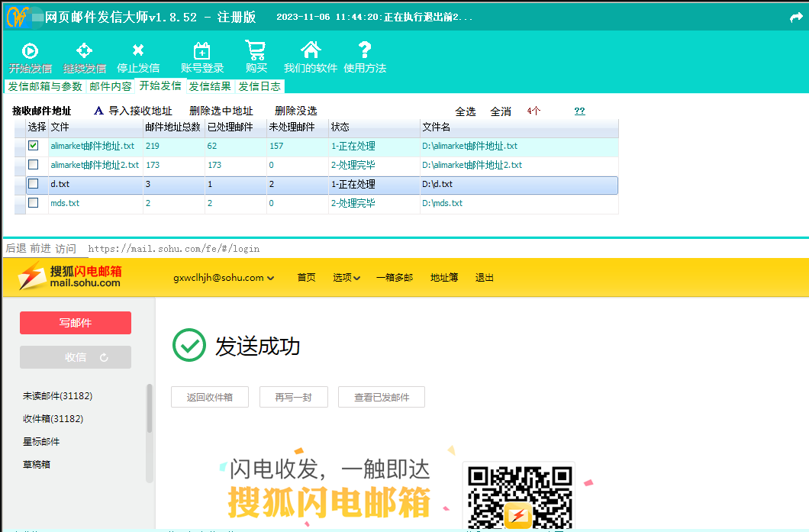Click the 购买 shopping cart icon
Viewport: 809px width, 532px height.
(256, 50)
